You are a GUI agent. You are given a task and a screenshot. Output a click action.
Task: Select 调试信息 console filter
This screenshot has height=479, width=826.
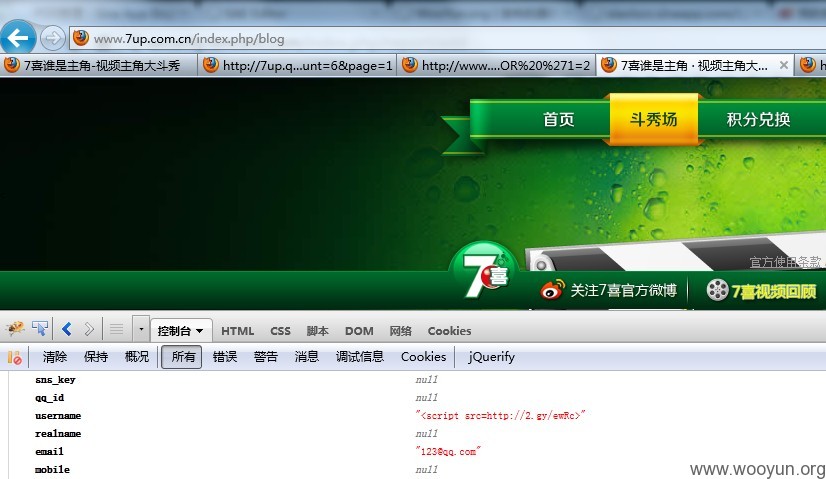(x=360, y=357)
